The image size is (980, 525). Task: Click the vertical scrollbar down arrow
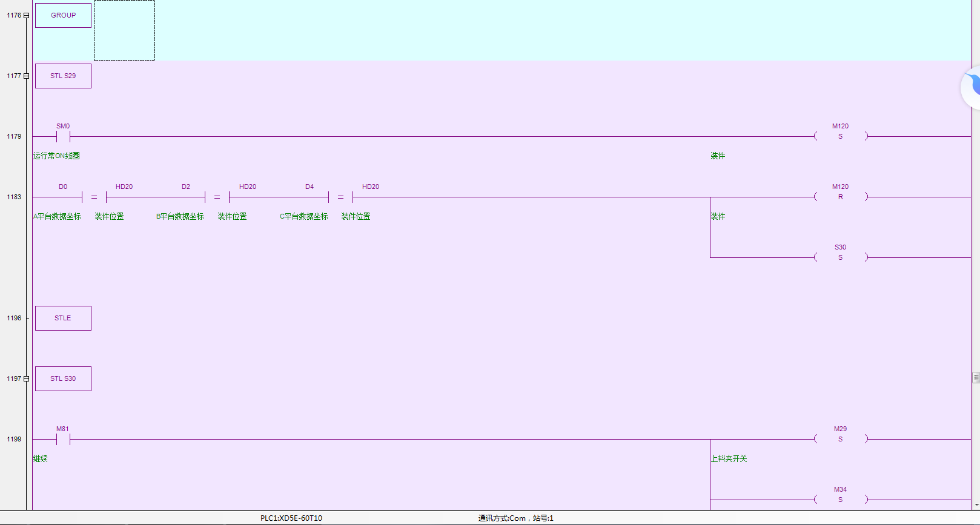976,505
